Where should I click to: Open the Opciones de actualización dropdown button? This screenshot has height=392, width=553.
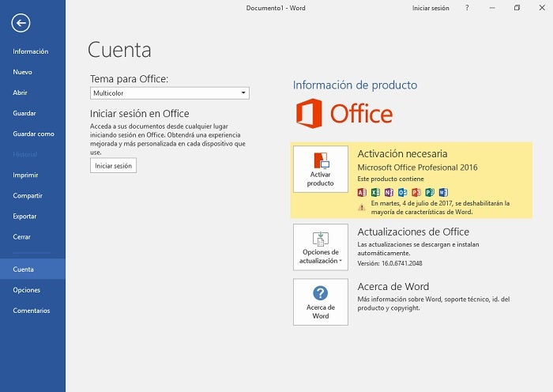(321, 247)
